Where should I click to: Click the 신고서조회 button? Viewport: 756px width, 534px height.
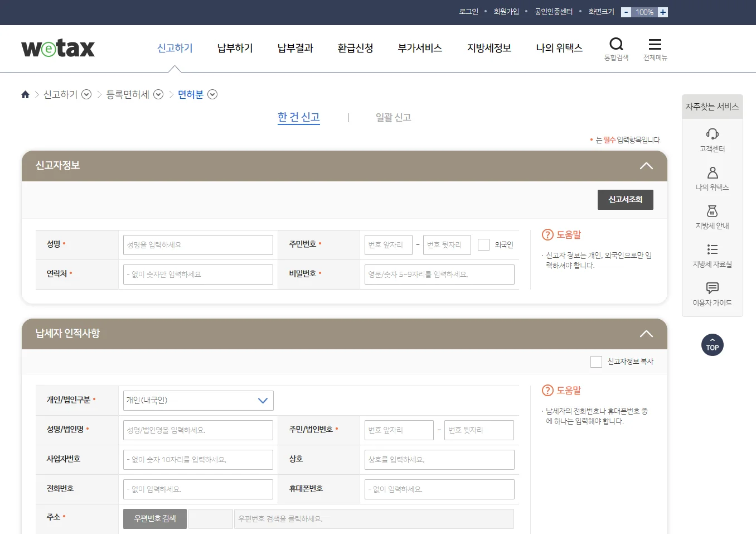coord(625,200)
